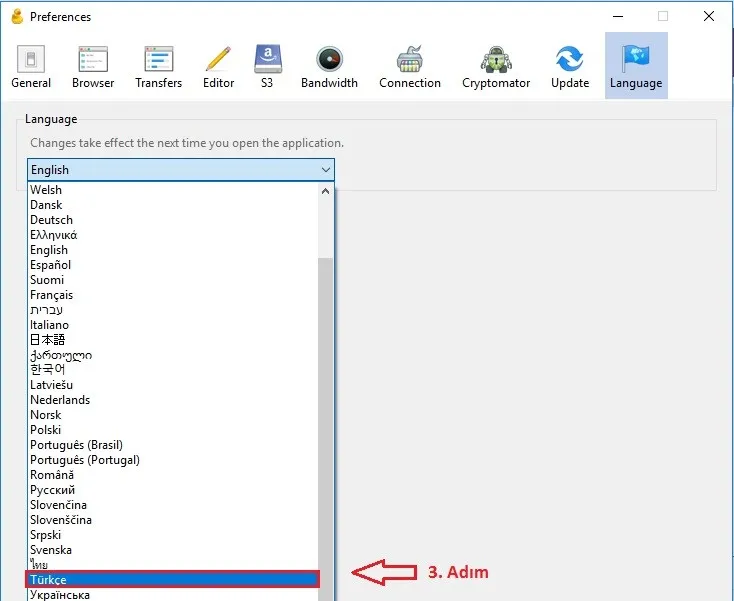The image size is (734, 601).
Task: Choose Ελληνικά from the language list
Action: tap(173, 235)
